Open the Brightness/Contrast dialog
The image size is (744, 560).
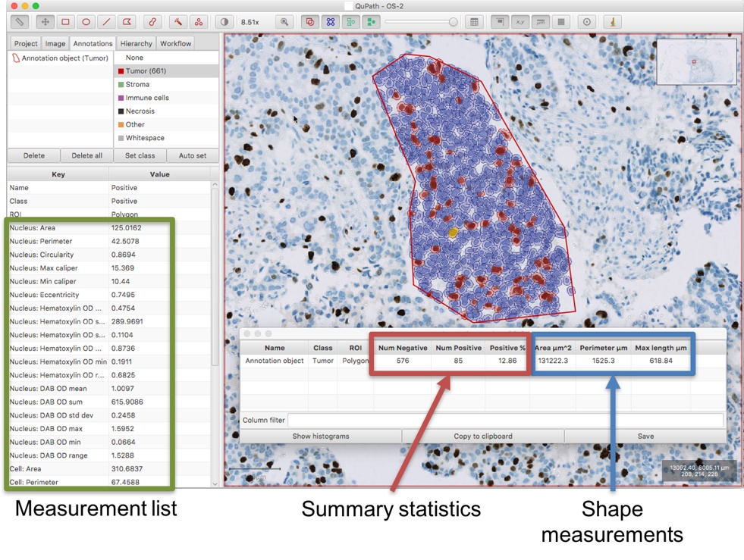[x=224, y=22]
